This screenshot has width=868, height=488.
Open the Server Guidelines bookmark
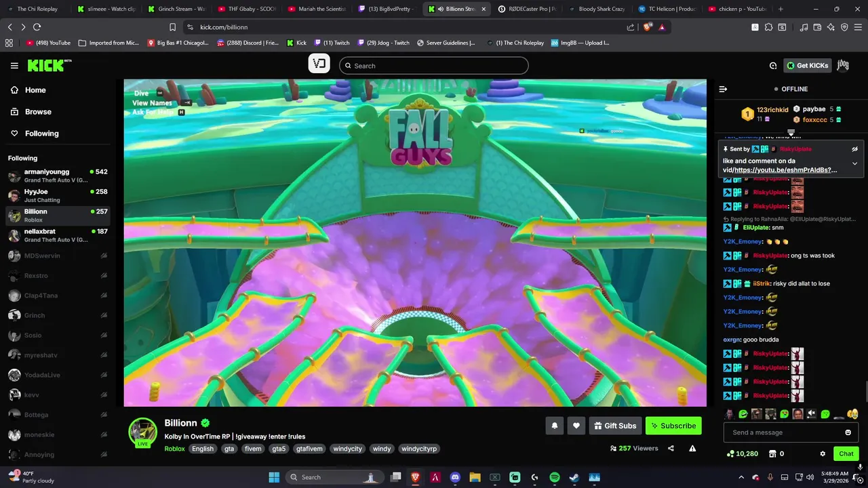[446, 43]
